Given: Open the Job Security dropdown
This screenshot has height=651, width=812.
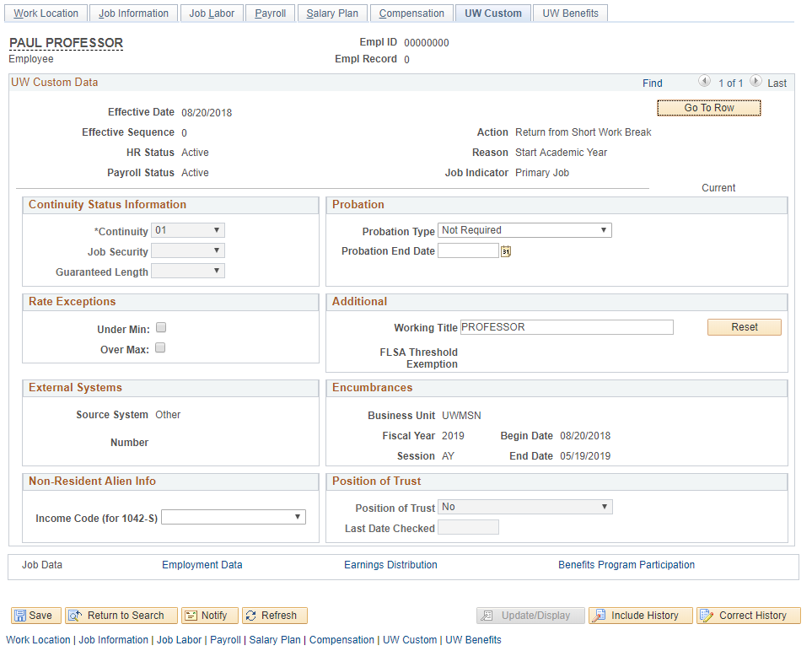Looking at the screenshot, I should (x=188, y=250).
